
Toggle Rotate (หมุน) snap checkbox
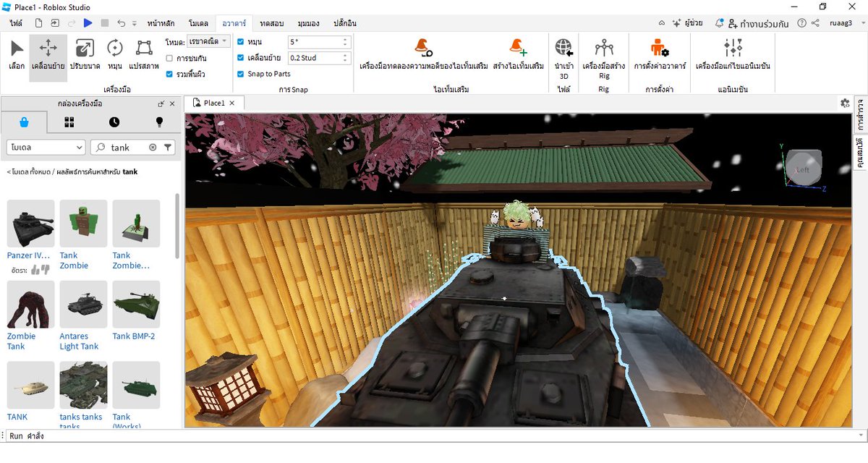coord(241,42)
